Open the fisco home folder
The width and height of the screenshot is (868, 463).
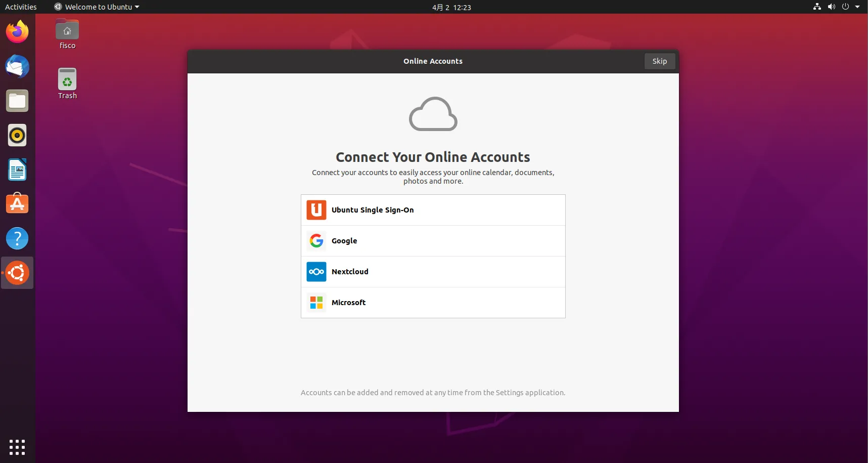click(67, 34)
